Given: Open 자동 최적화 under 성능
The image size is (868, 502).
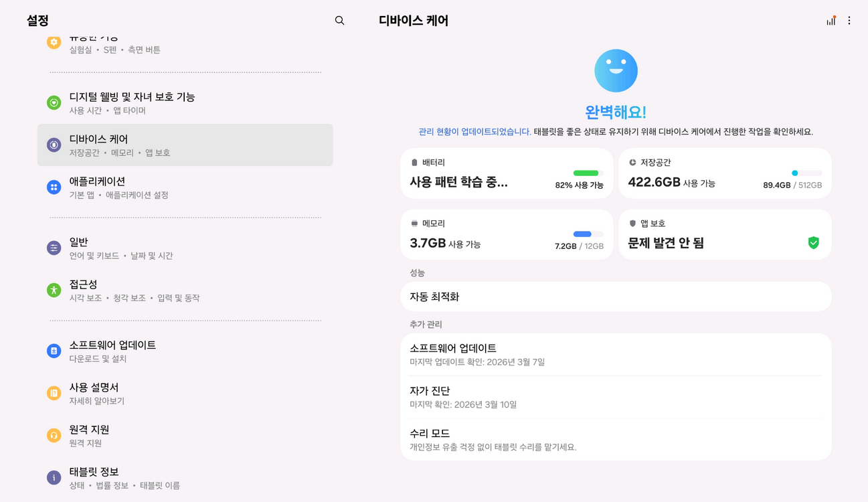Looking at the screenshot, I should (x=616, y=296).
